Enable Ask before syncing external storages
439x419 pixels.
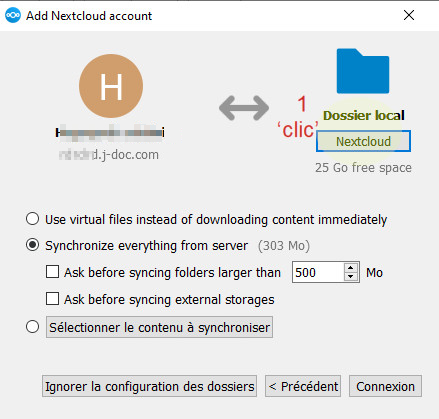(x=52, y=299)
